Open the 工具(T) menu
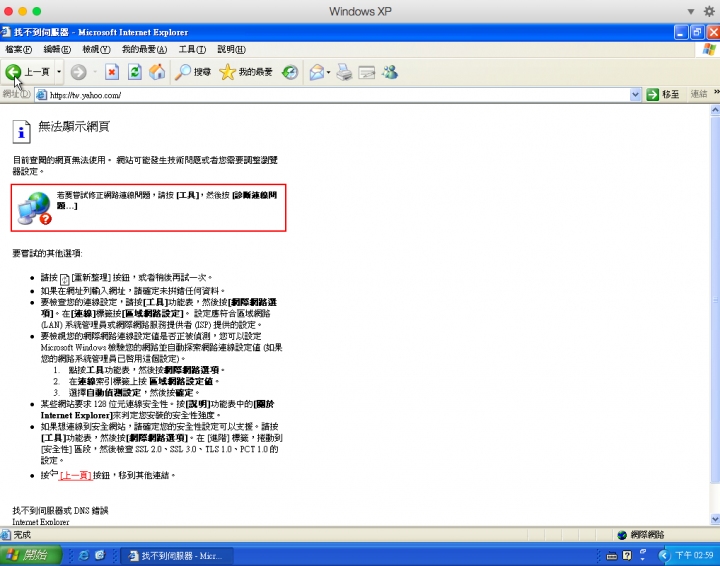This screenshot has height=566, width=720. (192, 50)
